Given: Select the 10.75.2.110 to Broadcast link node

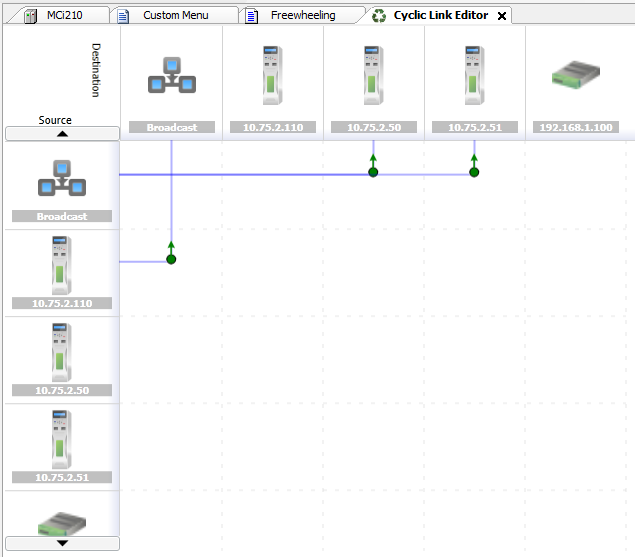Looking at the screenshot, I should click(171, 259).
